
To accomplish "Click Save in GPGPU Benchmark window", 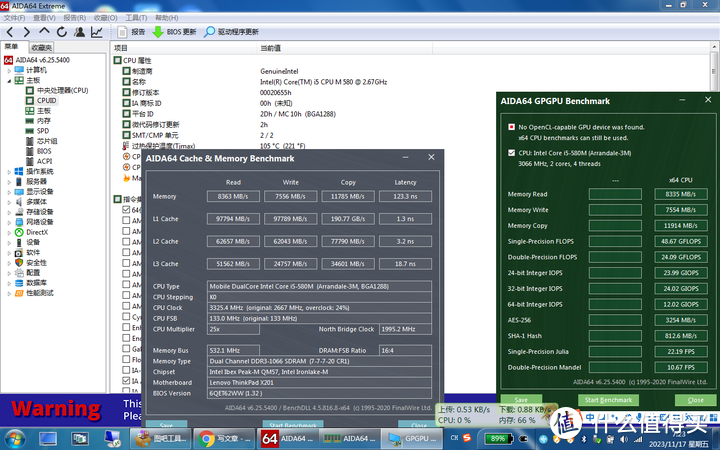I will [x=521, y=400].
